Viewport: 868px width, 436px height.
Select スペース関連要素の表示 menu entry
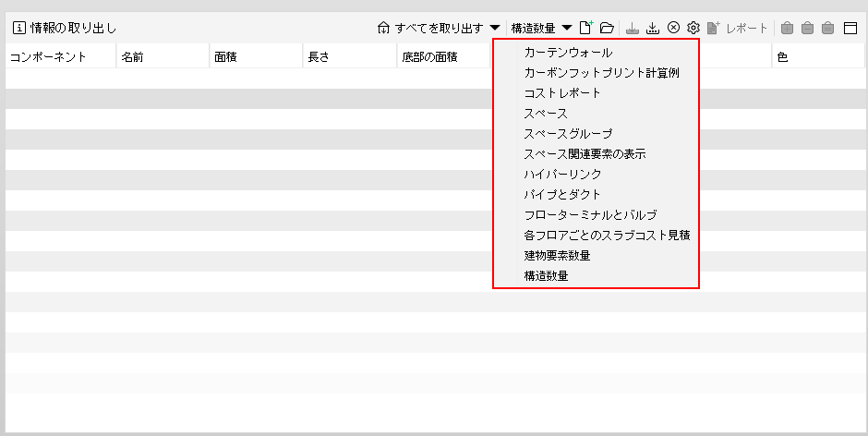pyautogui.click(x=596, y=154)
